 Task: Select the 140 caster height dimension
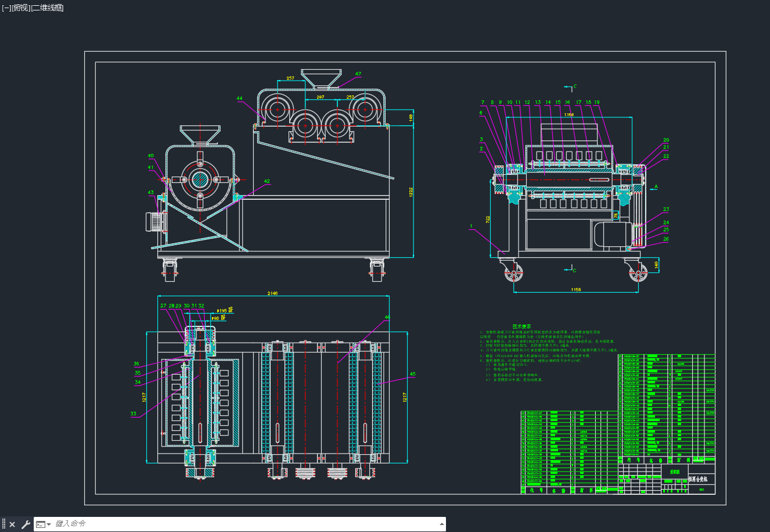657,264
